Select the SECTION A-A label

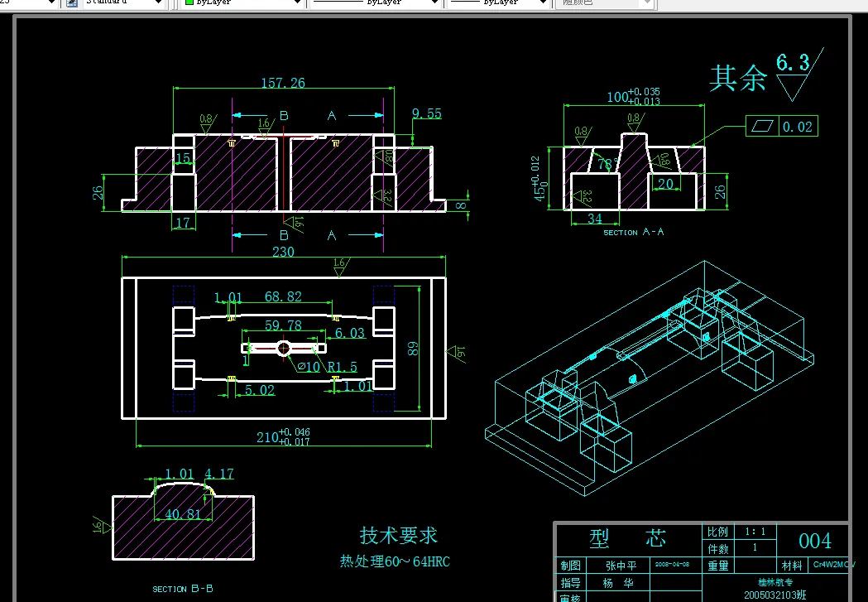[x=633, y=232]
